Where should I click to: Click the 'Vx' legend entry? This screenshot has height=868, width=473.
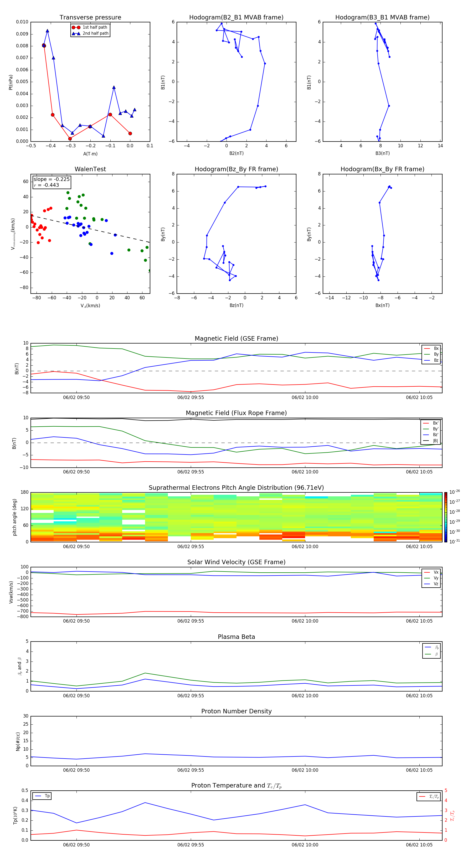(x=431, y=572)
